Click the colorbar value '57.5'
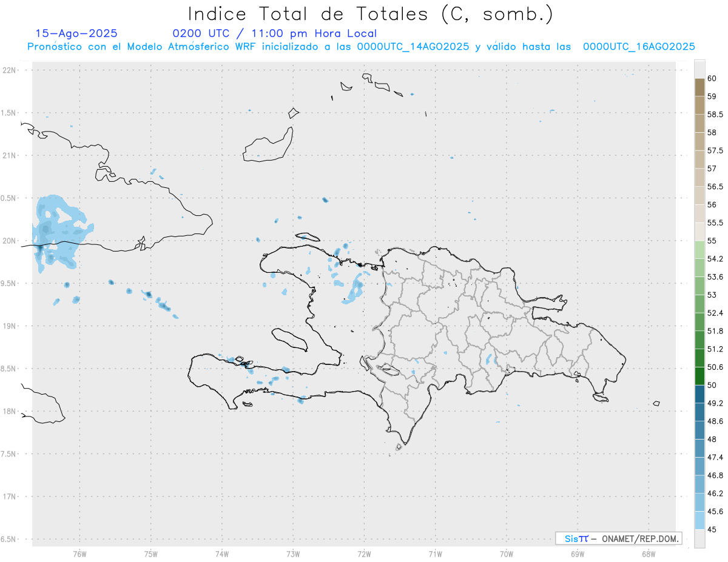Image resolution: width=728 pixels, height=562 pixels. coord(715,150)
